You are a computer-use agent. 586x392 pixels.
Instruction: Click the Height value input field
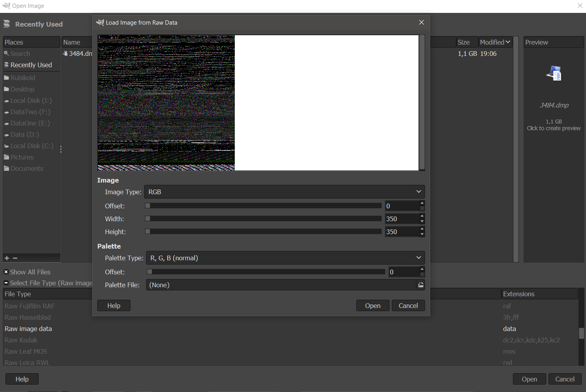coord(402,232)
